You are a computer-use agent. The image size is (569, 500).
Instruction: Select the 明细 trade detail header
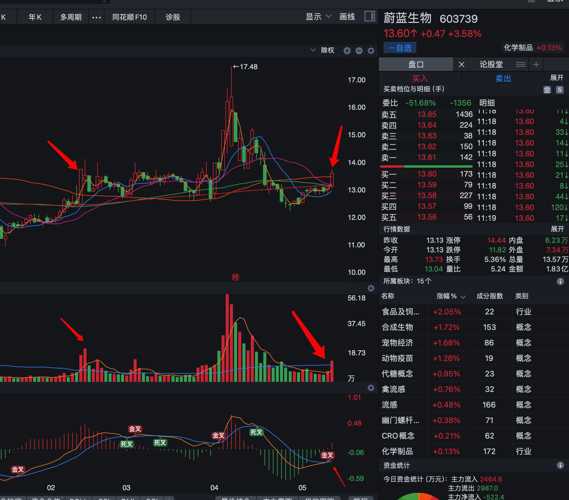(487, 103)
